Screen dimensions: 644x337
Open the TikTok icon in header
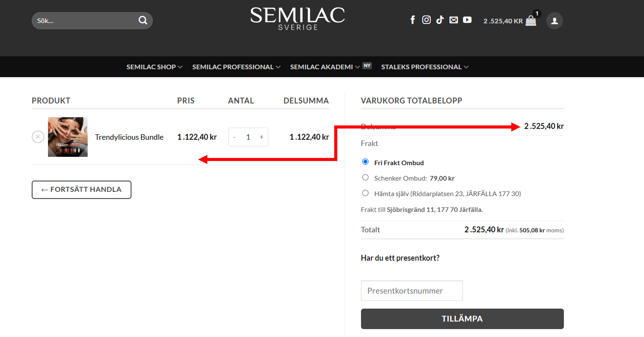tap(440, 20)
